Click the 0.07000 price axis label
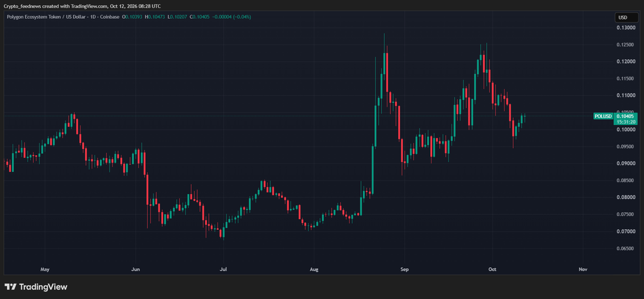 tap(625, 232)
